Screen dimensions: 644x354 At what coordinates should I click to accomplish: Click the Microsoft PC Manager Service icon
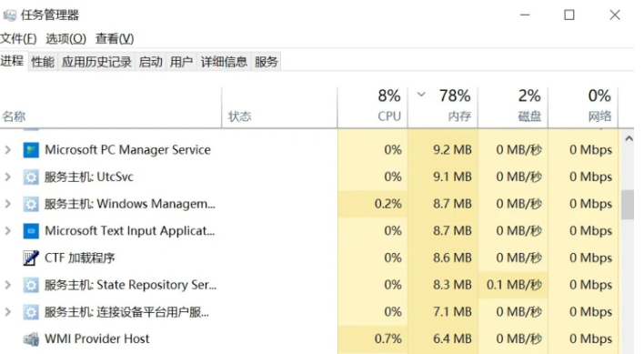click(31, 150)
